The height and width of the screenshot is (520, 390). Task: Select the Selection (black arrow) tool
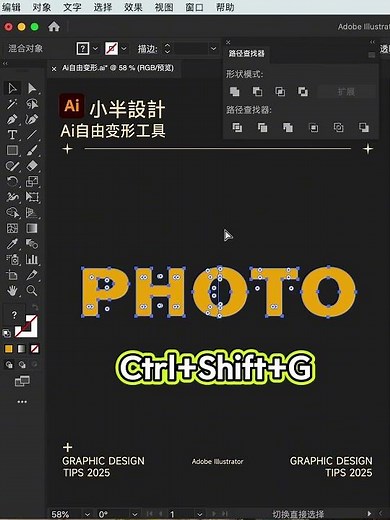13,88
